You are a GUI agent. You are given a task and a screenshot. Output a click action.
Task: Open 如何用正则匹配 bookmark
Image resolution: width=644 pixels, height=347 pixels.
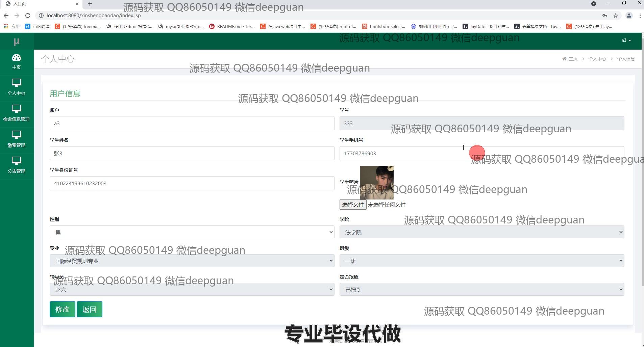(434, 26)
